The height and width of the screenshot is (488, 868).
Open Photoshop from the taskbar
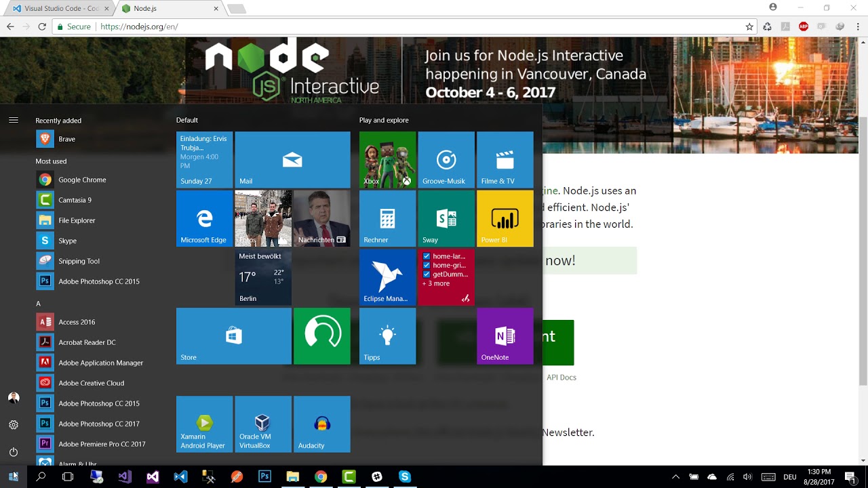click(x=264, y=476)
